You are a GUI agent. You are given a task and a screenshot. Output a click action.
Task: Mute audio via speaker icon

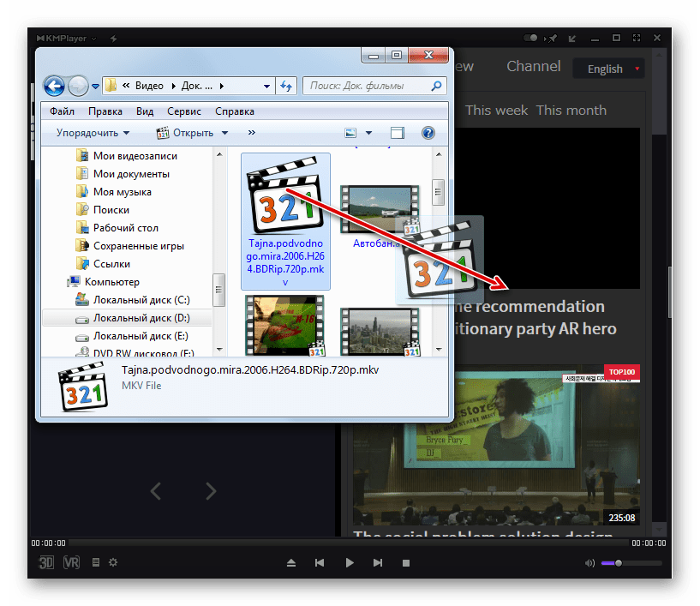tap(589, 563)
